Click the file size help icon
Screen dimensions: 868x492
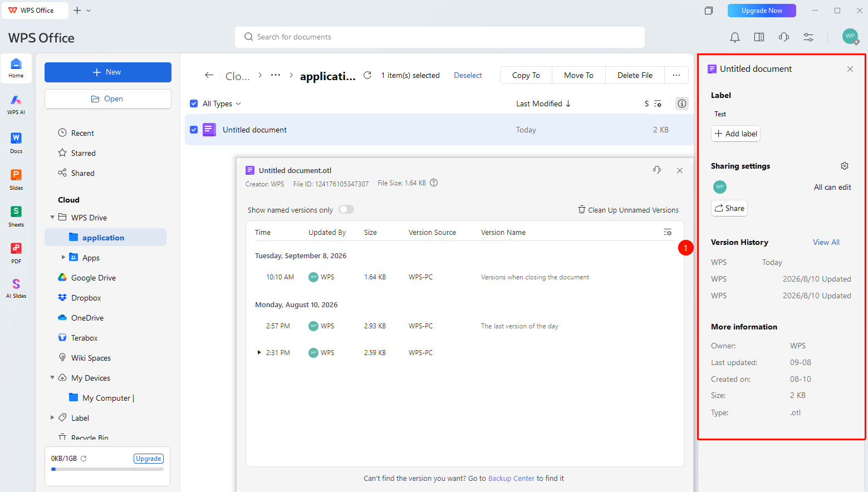point(434,183)
